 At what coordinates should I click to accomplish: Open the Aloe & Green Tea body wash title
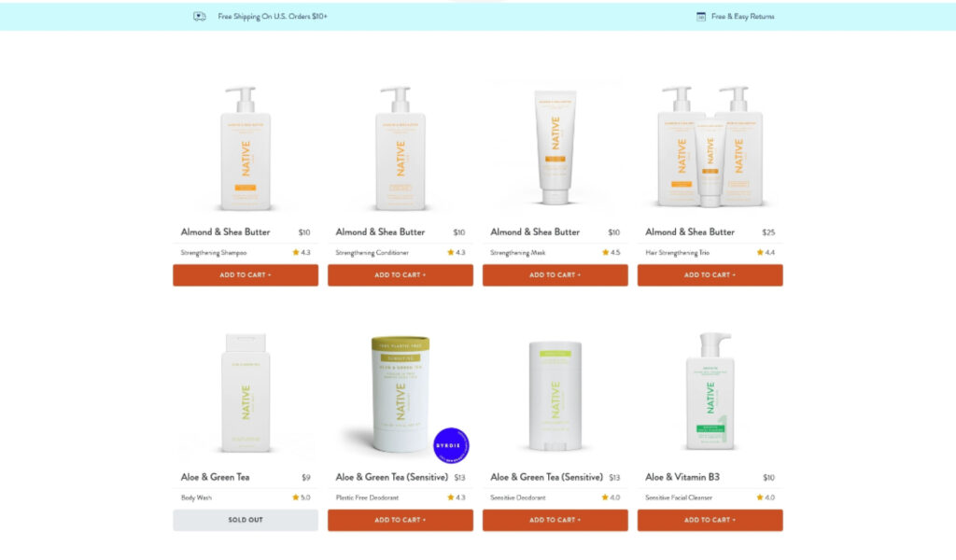pyautogui.click(x=216, y=477)
